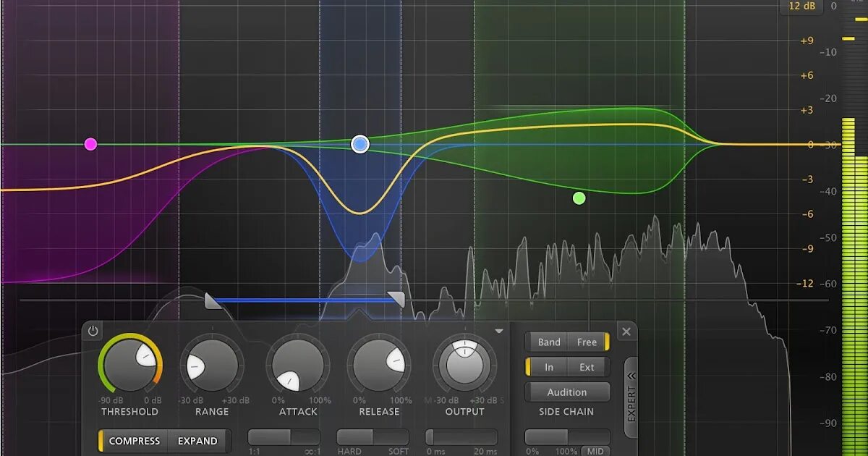Adjust the stereo link 0% to 100% slider
This screenshot has height=456, width=868.
pyautogui.click(x=567, y=437)
